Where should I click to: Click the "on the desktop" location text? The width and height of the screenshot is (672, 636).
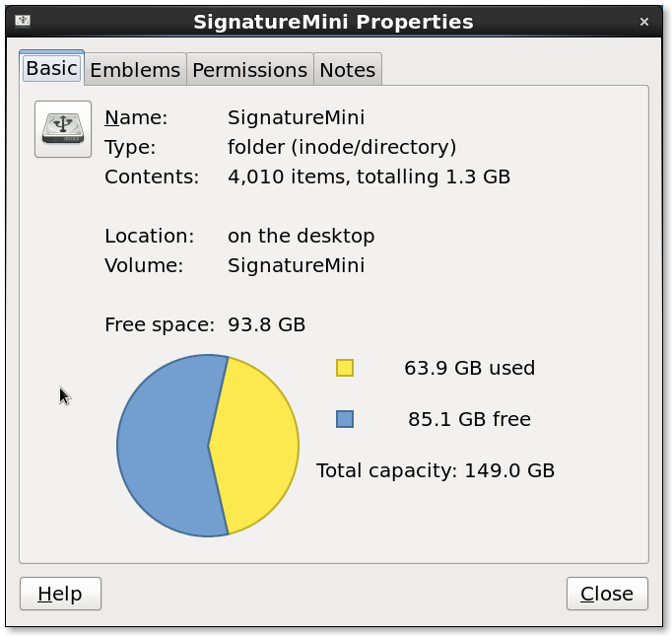(302, 236)
